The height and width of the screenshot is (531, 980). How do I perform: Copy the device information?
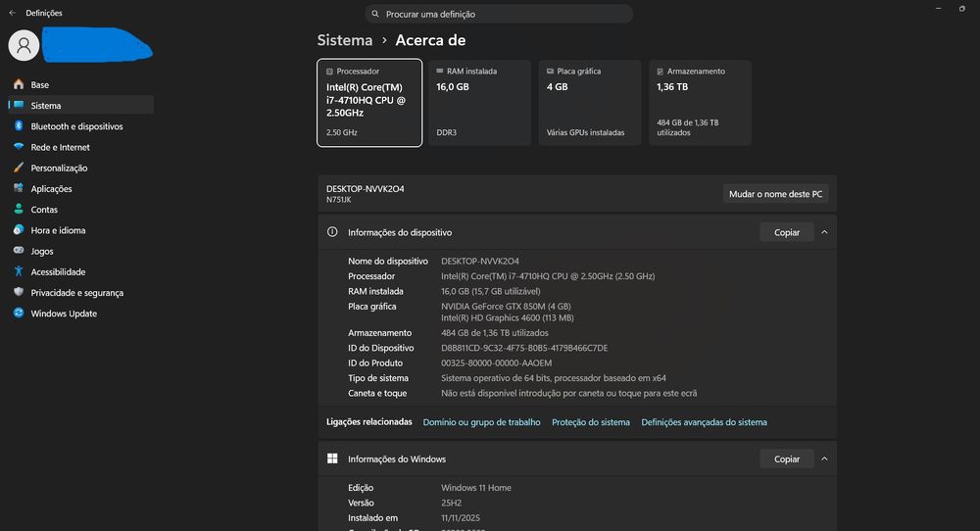(x=787, y=232)
